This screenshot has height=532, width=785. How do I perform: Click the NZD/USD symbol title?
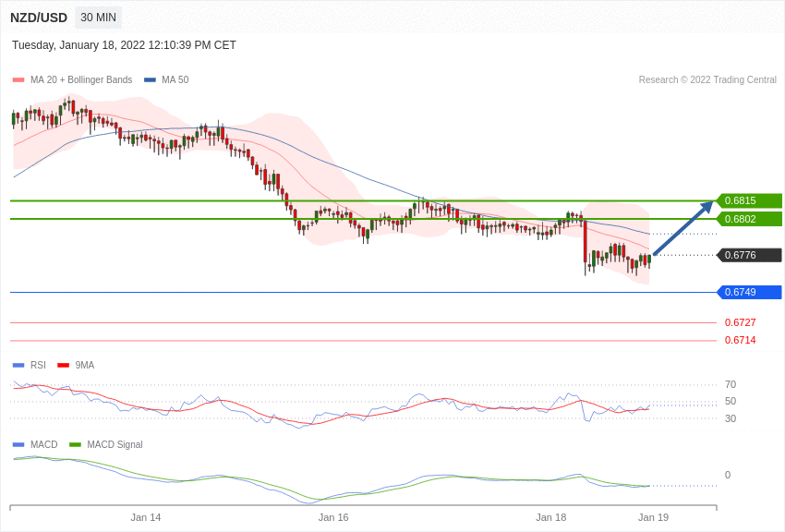pos(39,18)
